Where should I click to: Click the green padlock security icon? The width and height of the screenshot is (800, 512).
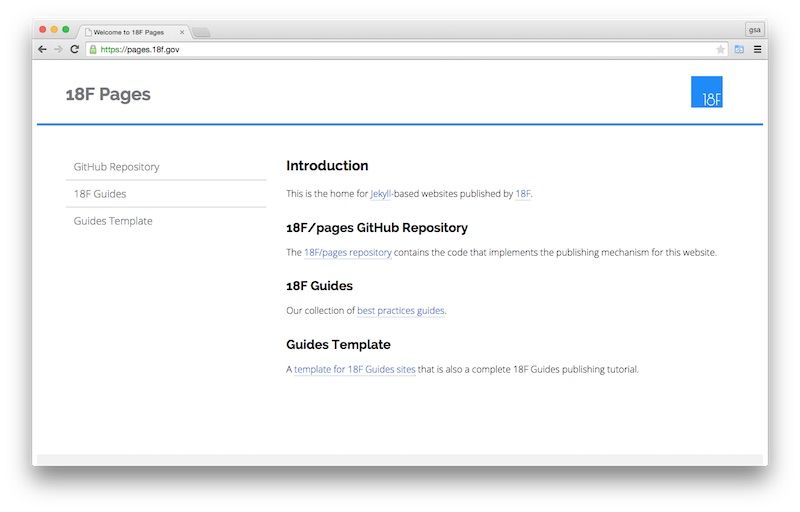point(93,49)
